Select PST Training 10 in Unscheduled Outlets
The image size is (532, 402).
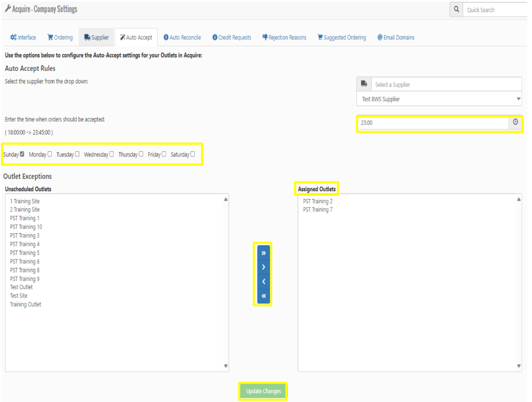click(26, 227)
